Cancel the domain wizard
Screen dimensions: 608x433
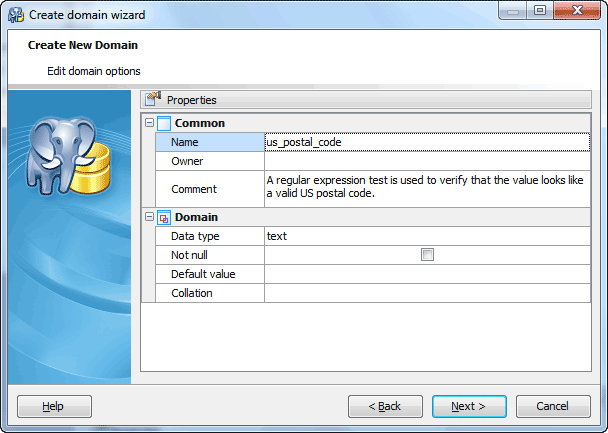(x=553, y=406)
